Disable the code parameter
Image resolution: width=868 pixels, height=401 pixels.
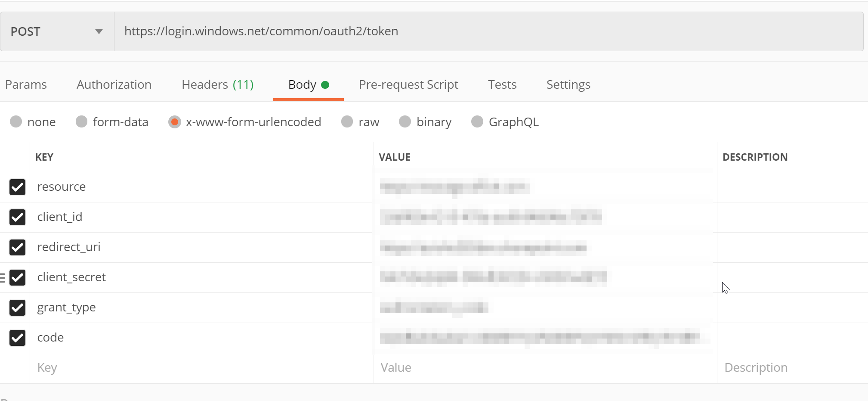(17, 338)
